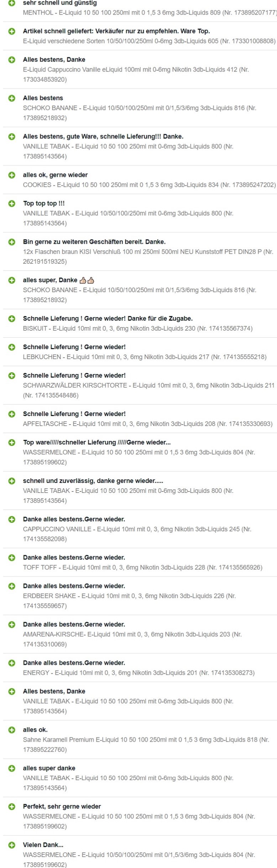Open COOKIES E-Liquid 834 item link
277x868 pixels.
[150, 185]
